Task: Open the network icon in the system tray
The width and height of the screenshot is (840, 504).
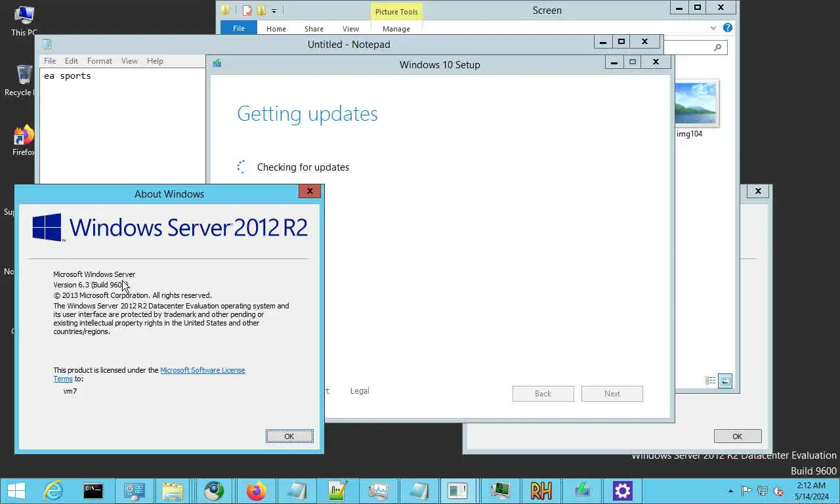Action: (763, 491)
